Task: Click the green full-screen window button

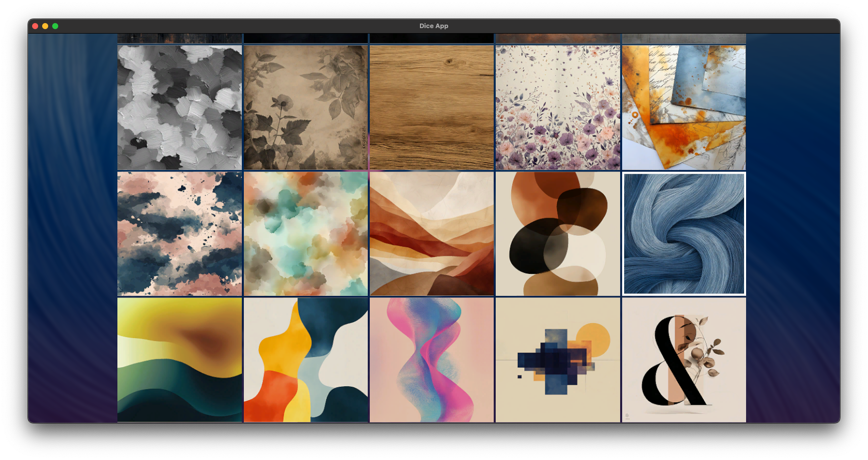Action: coord(55,26)
